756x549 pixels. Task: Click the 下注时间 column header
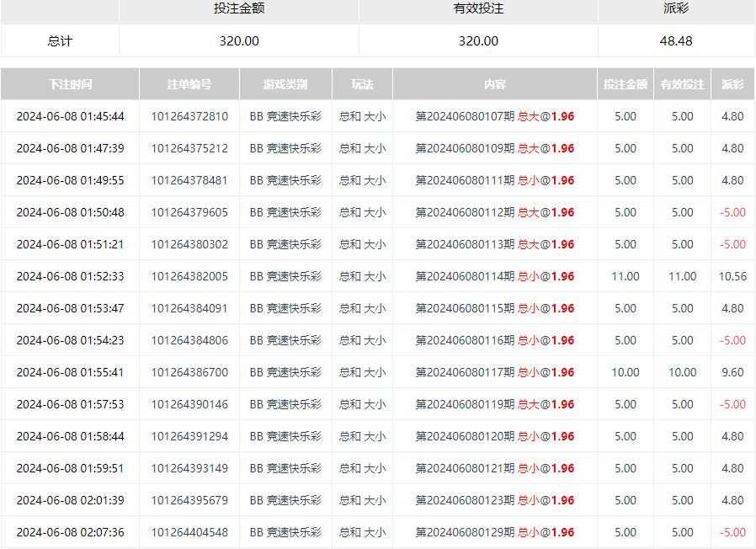tap(70, 84)
